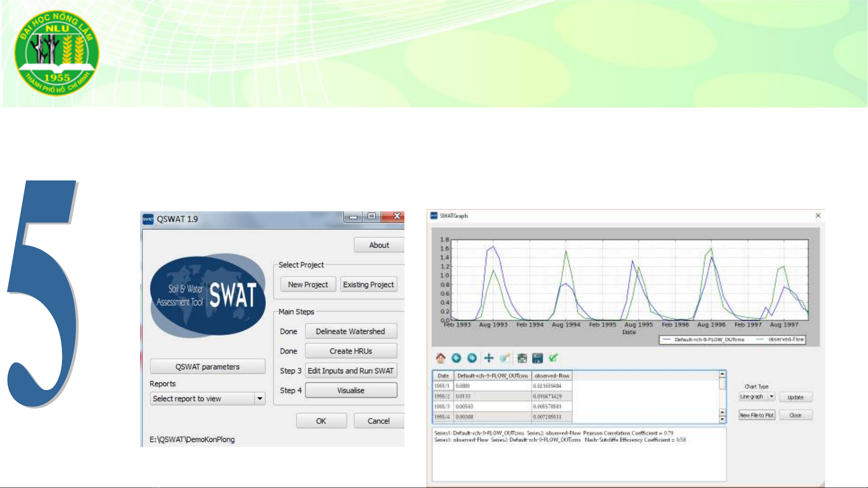Click the Visualise button
This screenshot has width=868, height=488.
click(x=351, y=390)
